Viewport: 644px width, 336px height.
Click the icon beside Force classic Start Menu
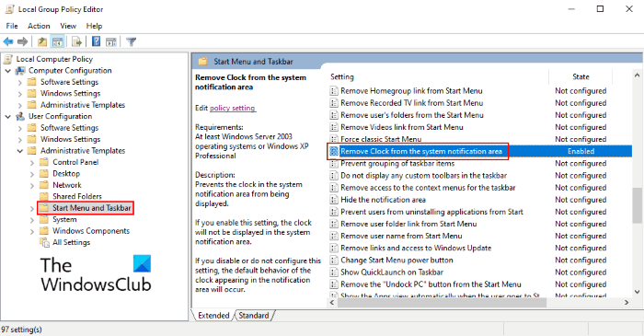pos(334,139)
